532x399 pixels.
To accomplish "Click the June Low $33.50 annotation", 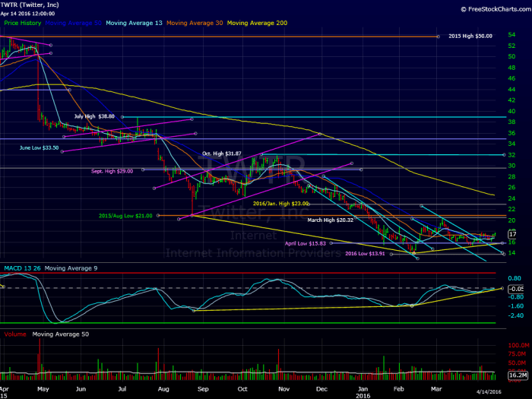I will click(x=39, y=148).
